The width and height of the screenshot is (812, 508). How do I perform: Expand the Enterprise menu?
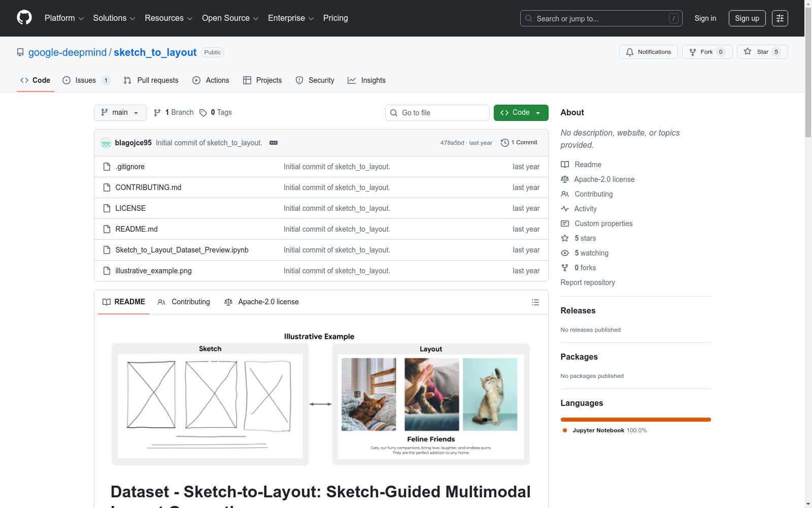coord(291,18)
